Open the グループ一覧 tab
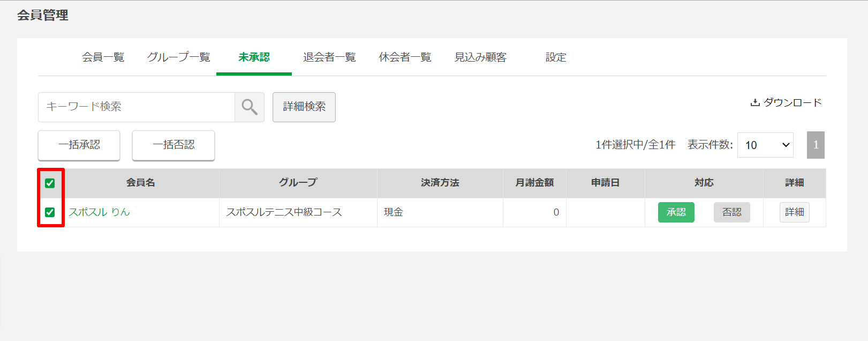The width and height of the screenshot is (868, 341). tap(179, 57)
